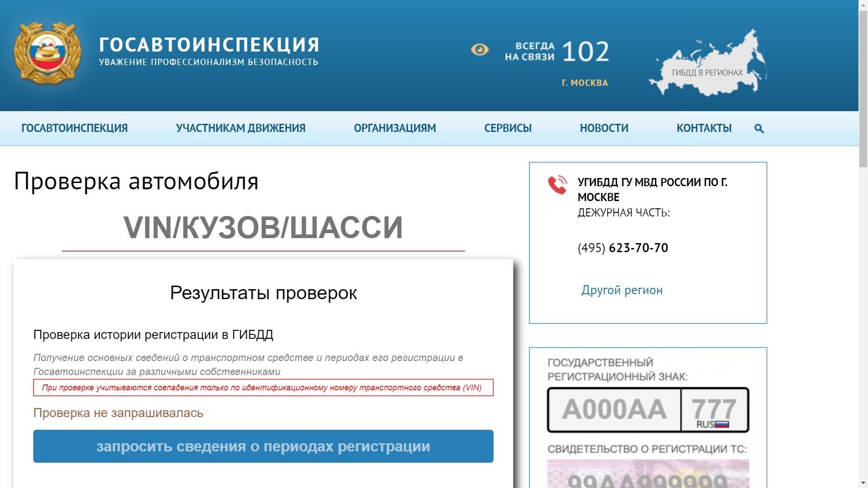Click the Результаты проверок heading
This screenshot has width=868, height=488.
[264, 293]
